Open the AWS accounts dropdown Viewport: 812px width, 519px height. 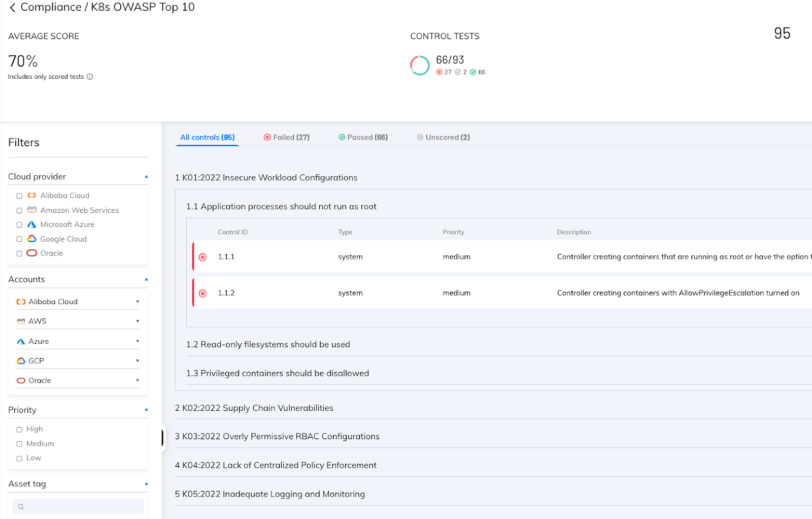pos(137,320)
